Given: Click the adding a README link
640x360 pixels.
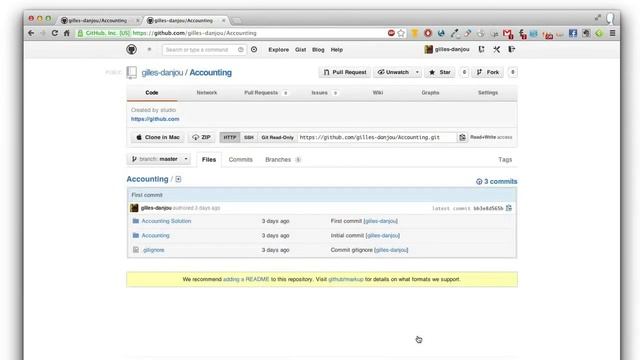Looking at the screenshot, I should [x=246, y=280].
